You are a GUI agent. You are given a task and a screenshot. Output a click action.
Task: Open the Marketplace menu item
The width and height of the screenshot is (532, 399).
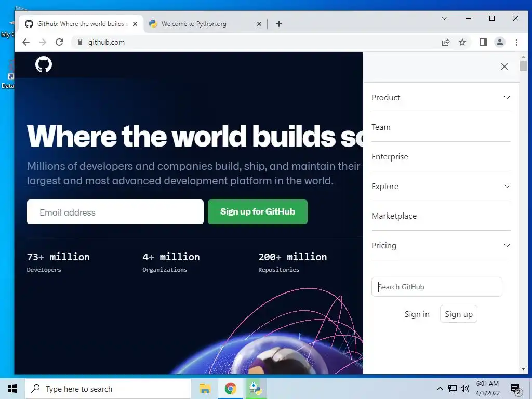(441, 216)
